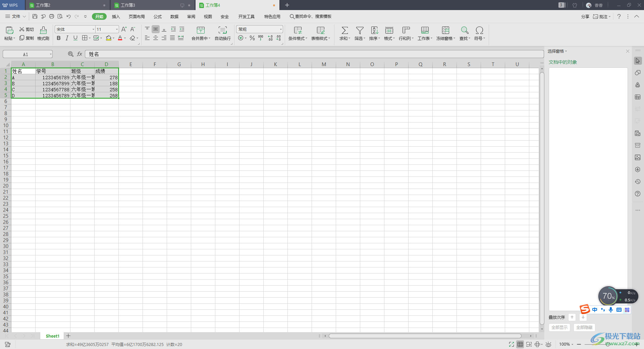Click the Filter (筛选) funnel icon
Viewport: 644px width, 349px height.
coord(360,30)
